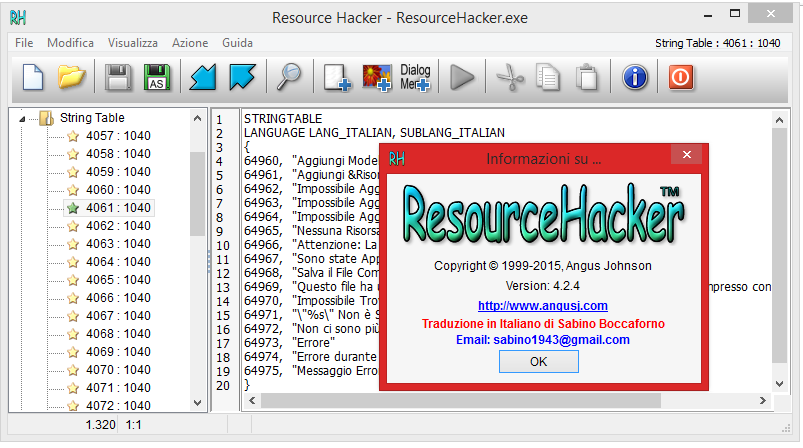Click the Save As floppy icon
This screenshot has height=448, width=803.
point(157,77)
